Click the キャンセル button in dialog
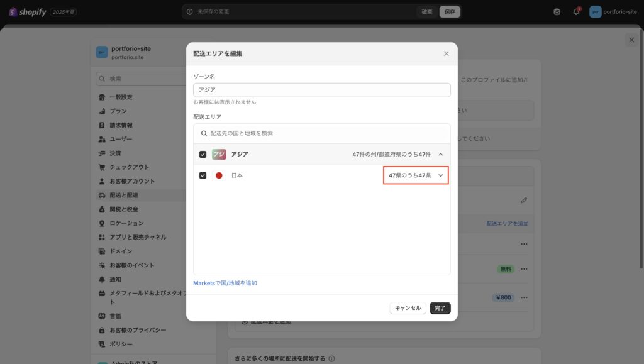Image resolution: width=644 pixels, height=364 pixels. click(x=408, y=308)
